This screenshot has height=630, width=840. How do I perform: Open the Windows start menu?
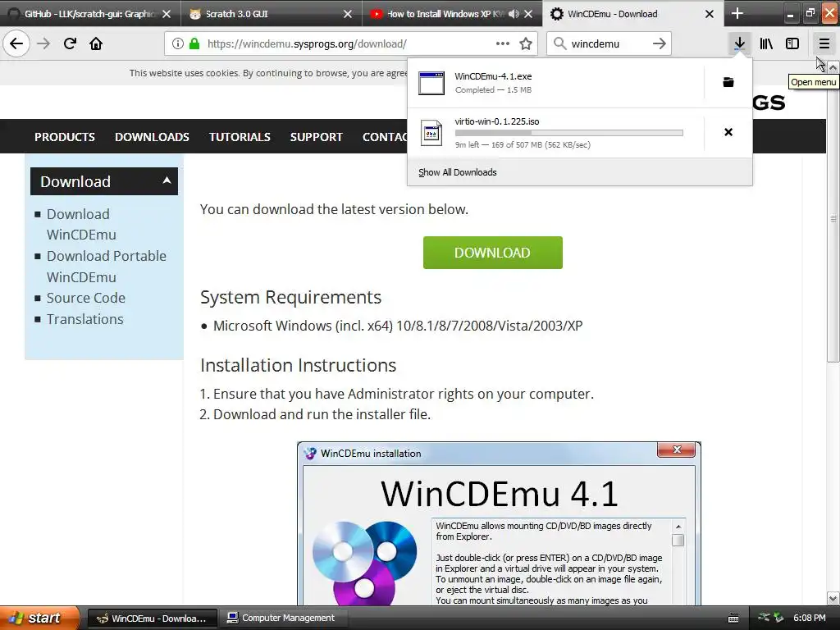(40, 619)
